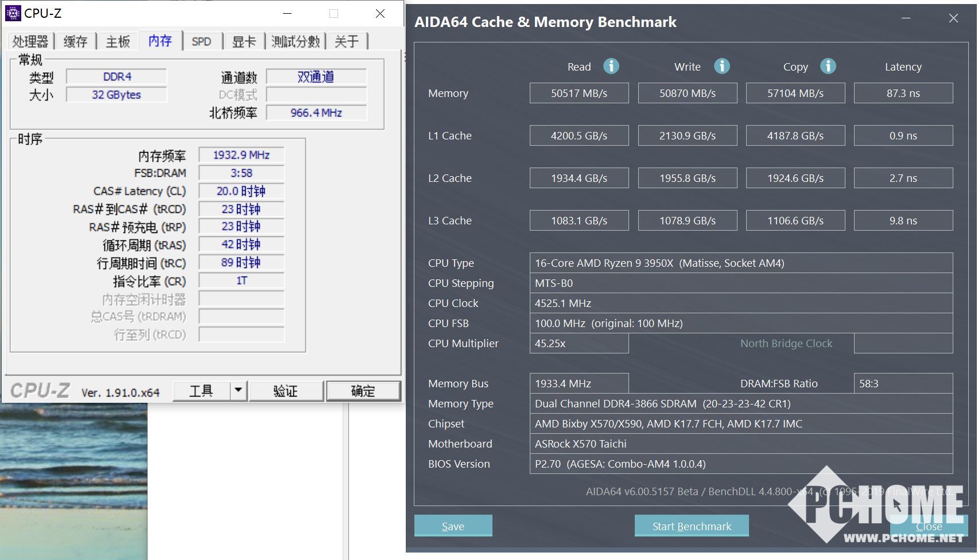Close the AIDA64 benchmark window
The image size is (978, 560).
click(x=953, y=18)
